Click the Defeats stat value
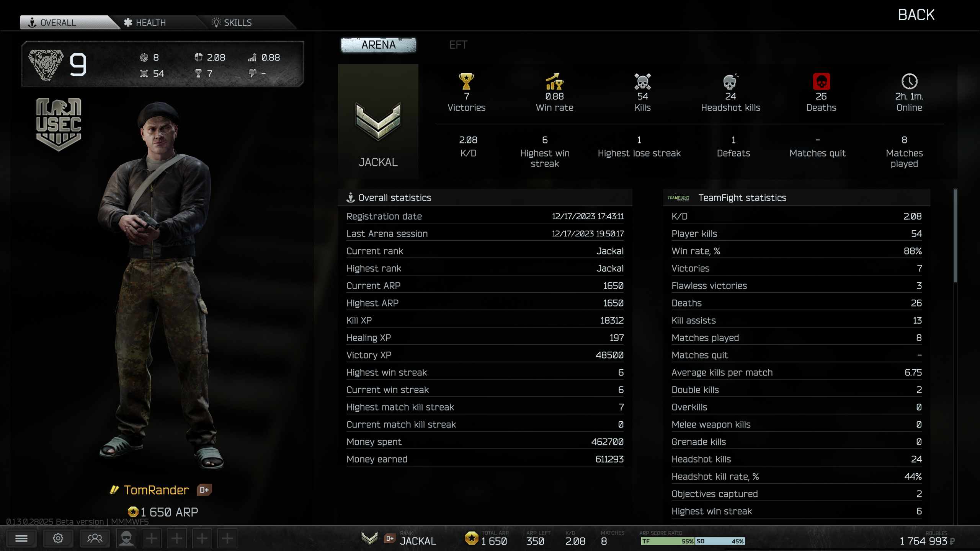This screenshot has width=980, height=551. (x=733, y=140)
